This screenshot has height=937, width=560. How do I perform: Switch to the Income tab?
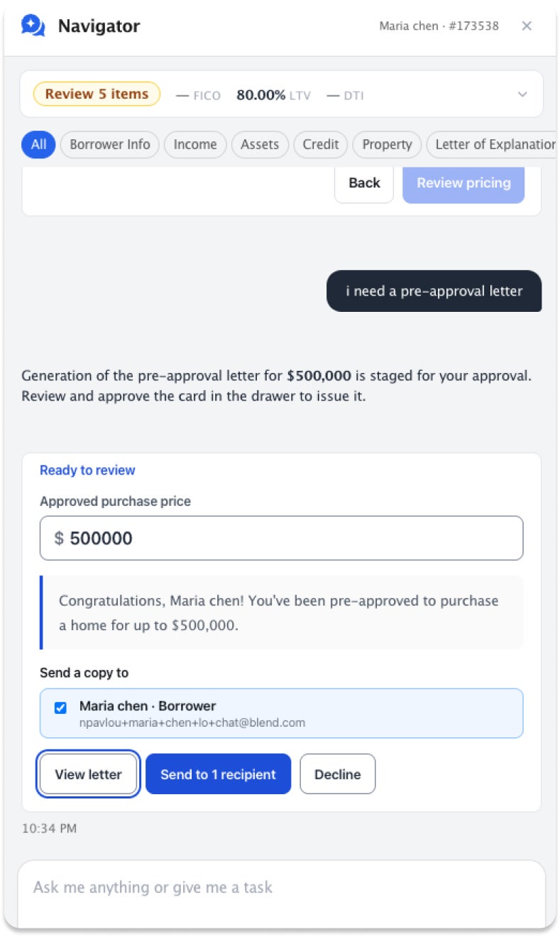195,144
